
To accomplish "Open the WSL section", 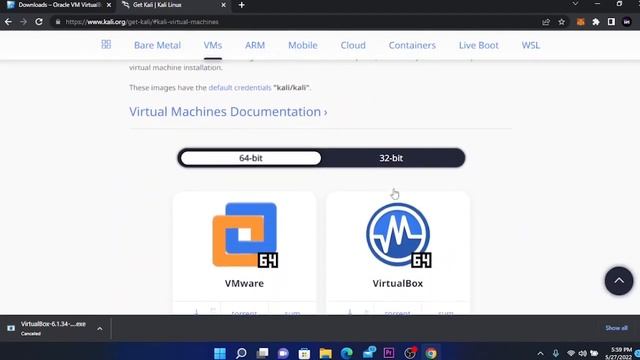I will [x=531, y=45].
